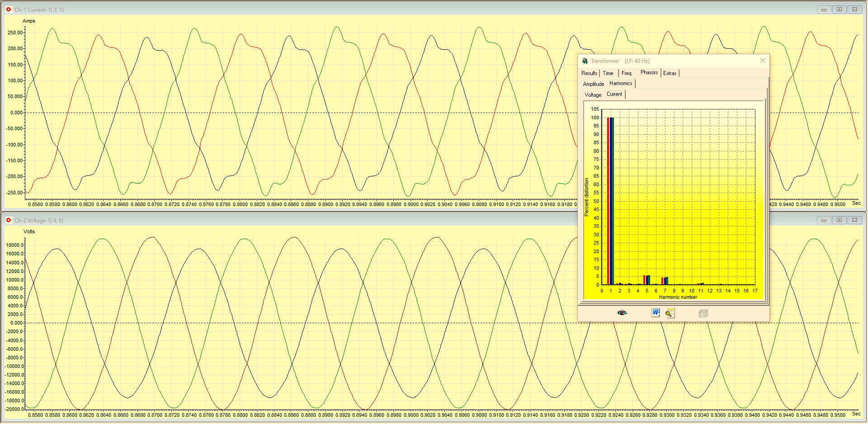Click the -20000.0 tick on Volts axis
This screenshot has width=868, height=424.
[14, 409]
